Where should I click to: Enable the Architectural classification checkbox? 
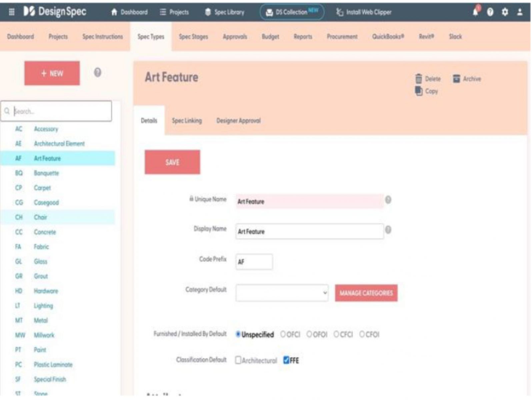coord(238,360)
